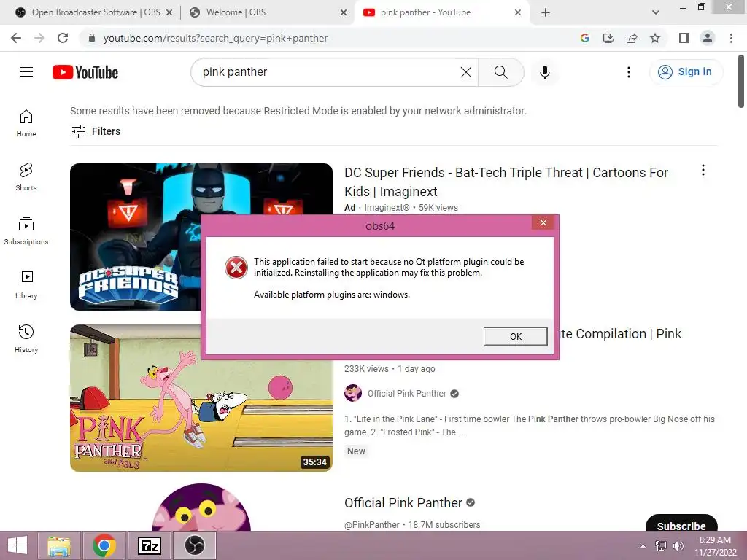Open a new browser tab

(546, 12)
